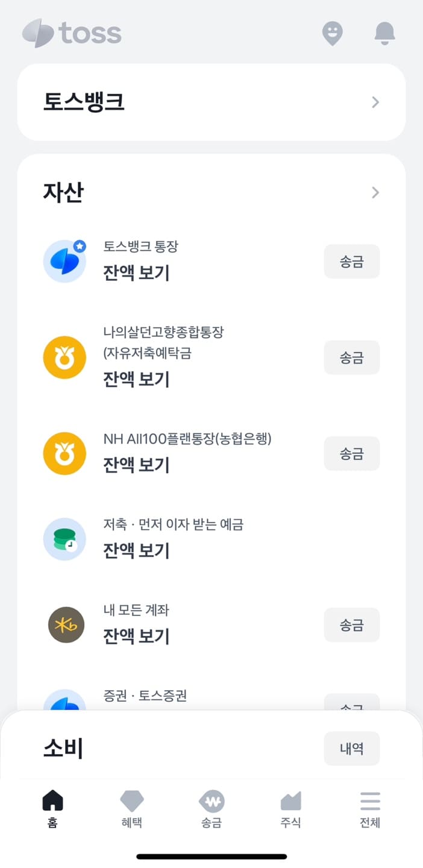Viewport: 423px width, 868px height.
Task: Open the notification bell
Action: 384,34
